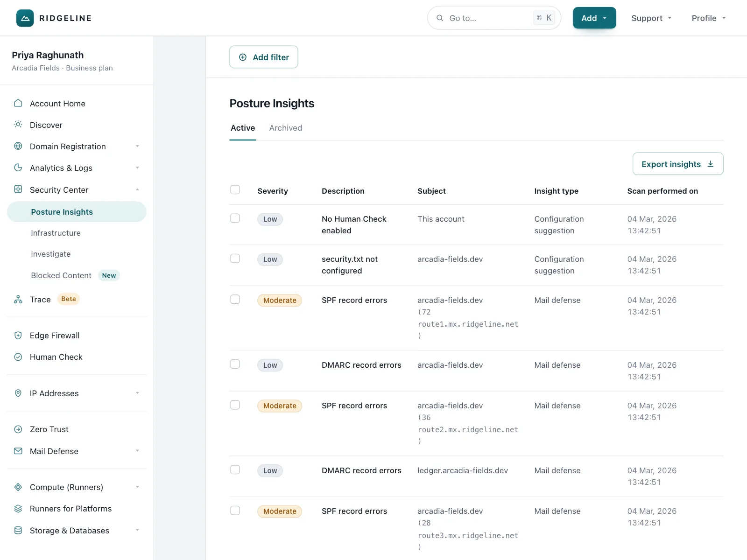Switch to the Archived tab
This screenshot has width=747, height=560.
pyautogui.click(x=286, y=128)
